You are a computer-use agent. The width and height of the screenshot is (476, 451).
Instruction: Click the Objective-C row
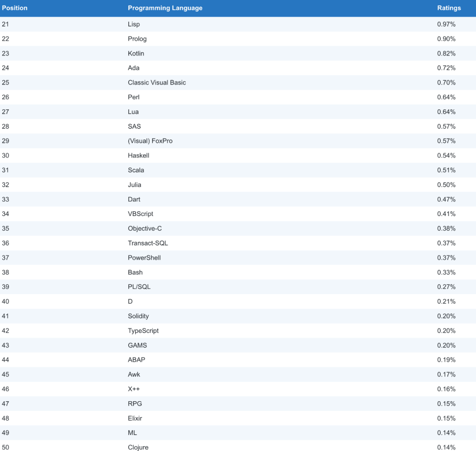[x=238, y=228]
